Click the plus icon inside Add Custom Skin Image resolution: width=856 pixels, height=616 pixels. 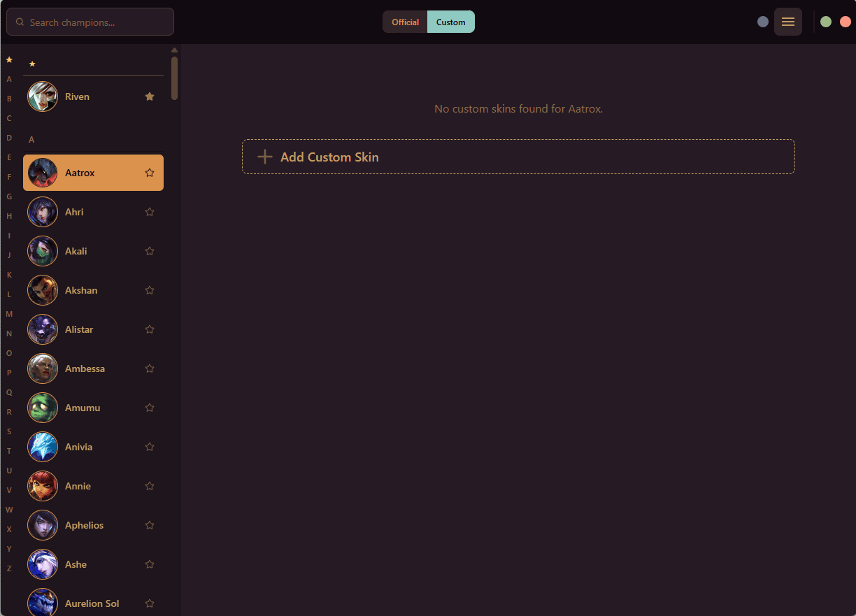point(265,157)
